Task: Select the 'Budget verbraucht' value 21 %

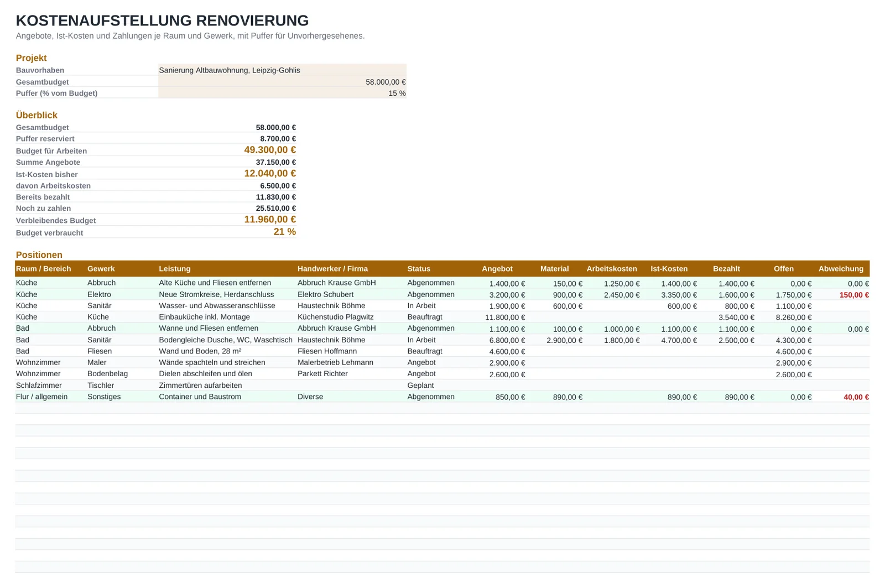Action: [x=284, y=232]
